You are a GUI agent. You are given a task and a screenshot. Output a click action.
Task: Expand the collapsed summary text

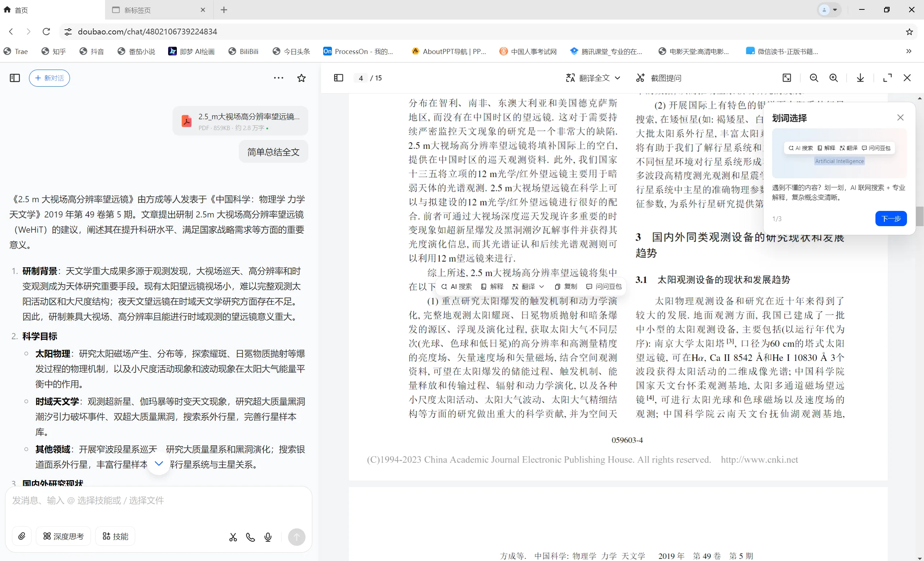[158, 464]
